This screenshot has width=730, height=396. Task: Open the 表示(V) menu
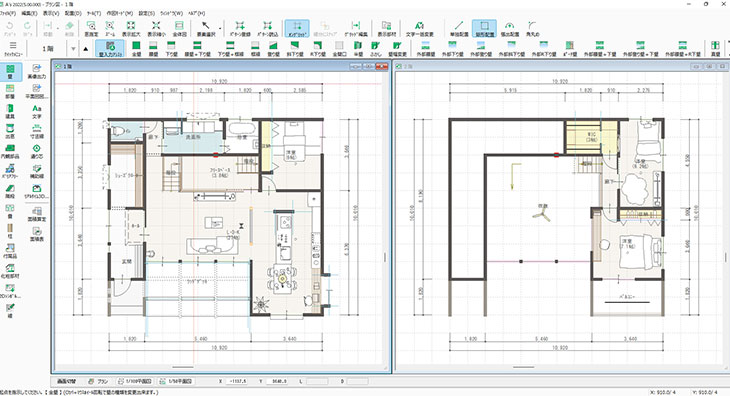(51, 13)
